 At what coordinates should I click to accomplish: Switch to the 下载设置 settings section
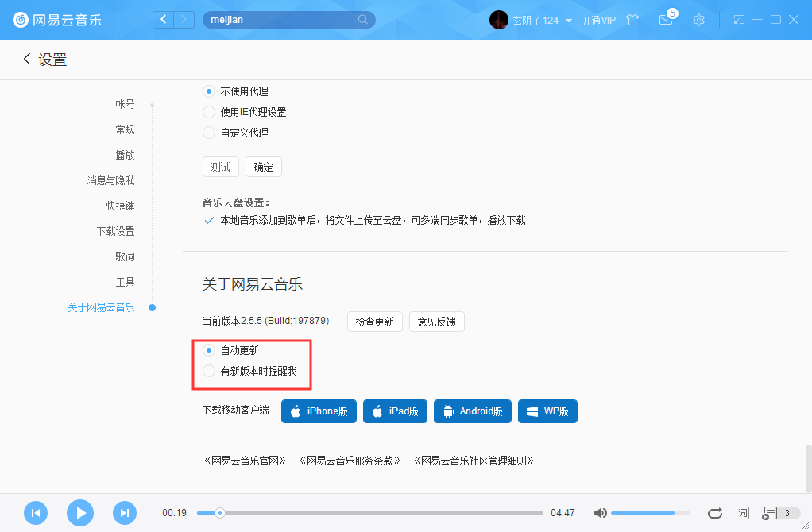pyautogui.click(x=118, y=231)
